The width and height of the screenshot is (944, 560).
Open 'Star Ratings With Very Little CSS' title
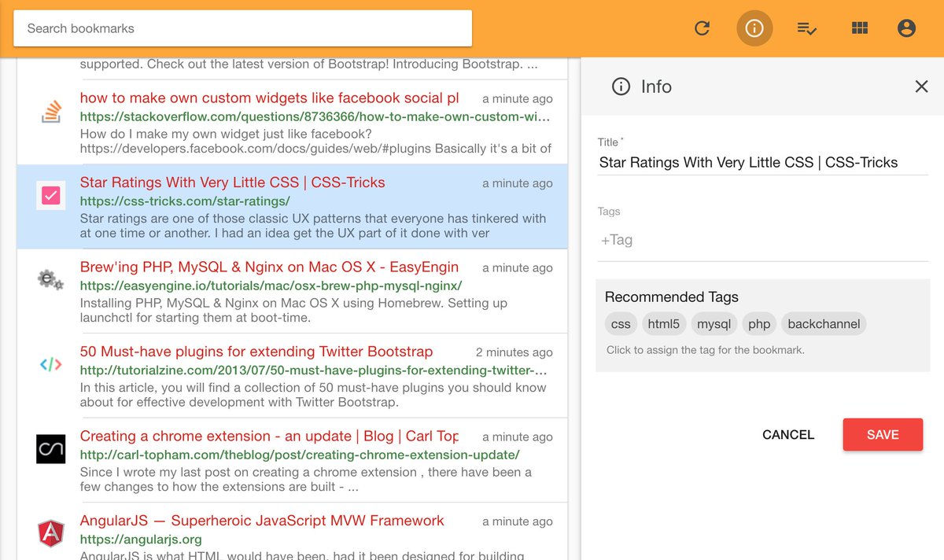pos(233,182)
